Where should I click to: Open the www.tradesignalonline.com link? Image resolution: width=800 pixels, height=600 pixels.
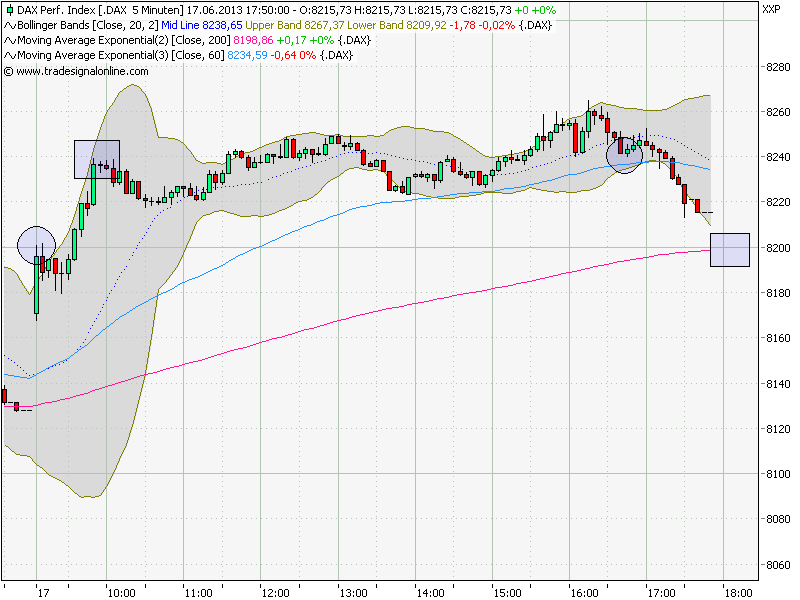[82, 71]
